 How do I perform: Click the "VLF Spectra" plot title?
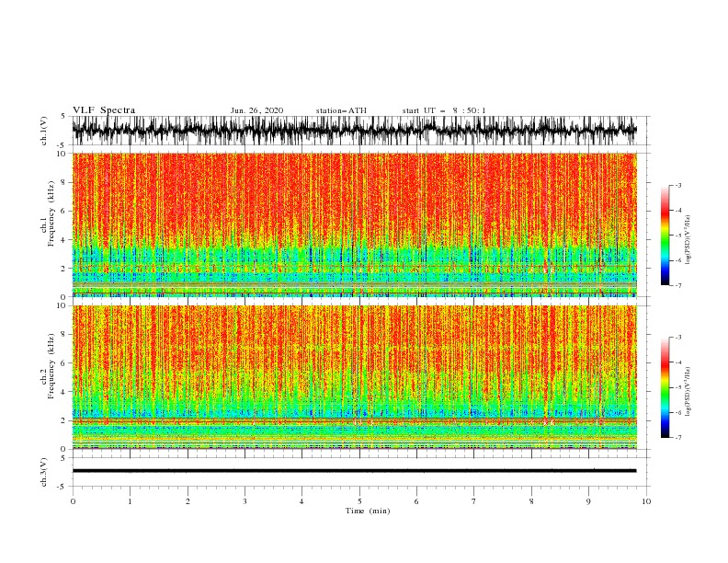(x=104, y=110)
